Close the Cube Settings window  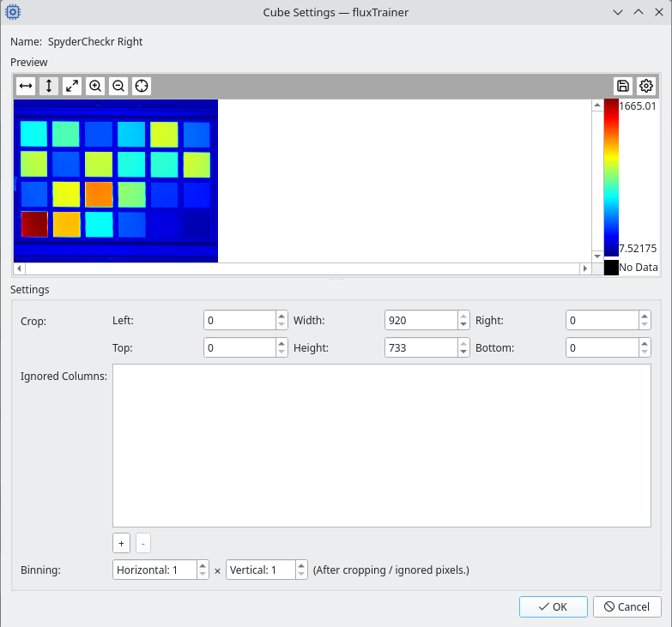[659, 12]
